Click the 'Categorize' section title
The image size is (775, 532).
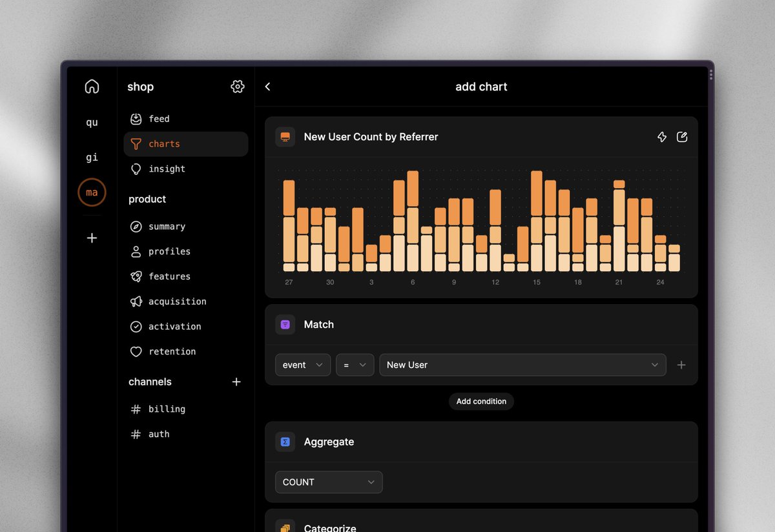pyautogui.click(x=330, y=527)
